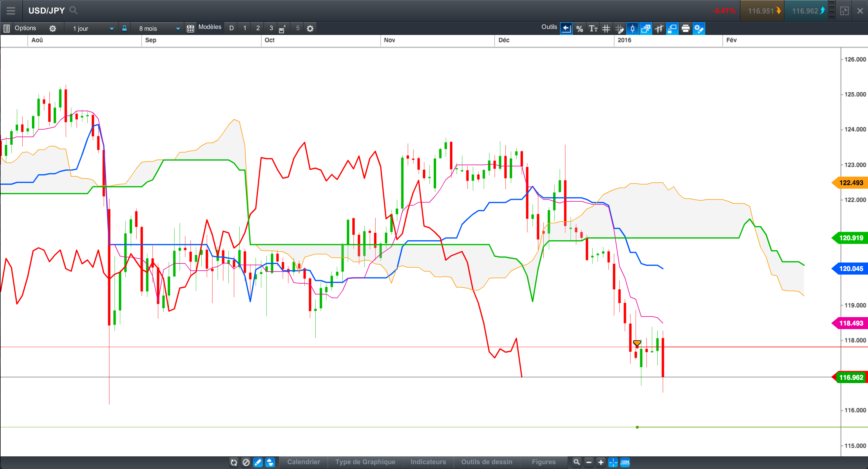The width and height of the screenshot is (868, 469).
Task: Click the percent scale tool icon
Action: pos(579,29)
